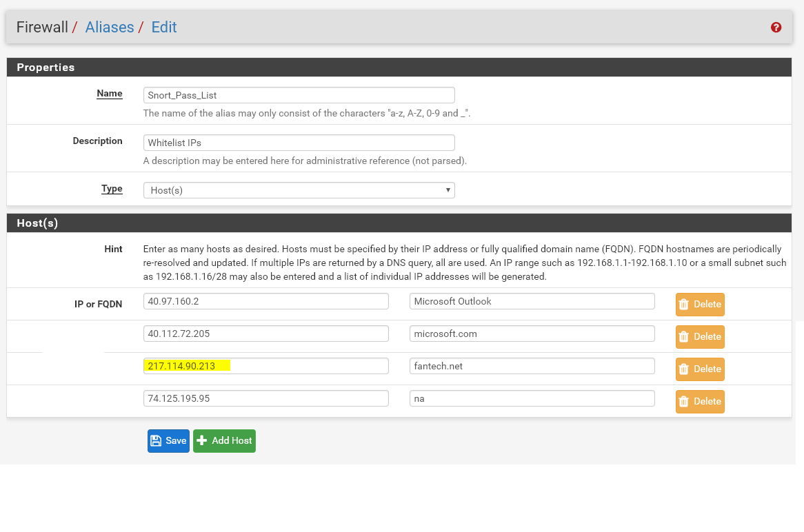This screenshot has width=804, height=532.
Task: Open the Edit breadcrumb link
Action: 164,28
